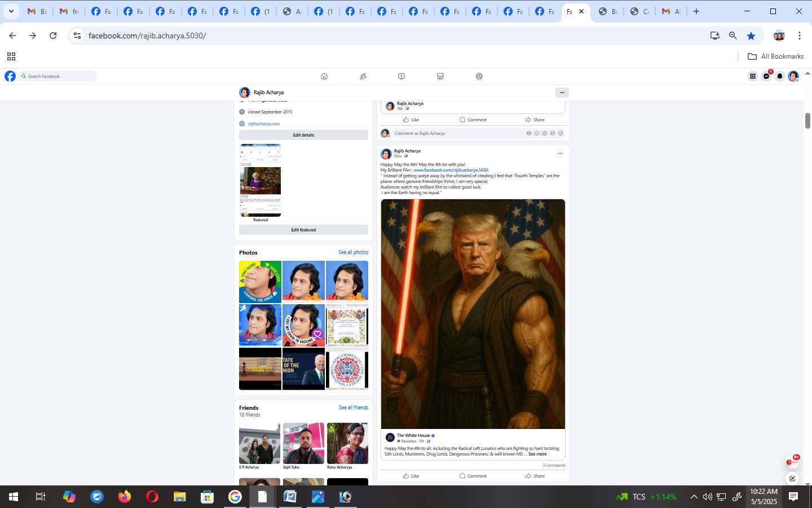Open the zoom magnifier icon in address bar
This screenshot has height=508, width=812.
[x=733, y=36]
